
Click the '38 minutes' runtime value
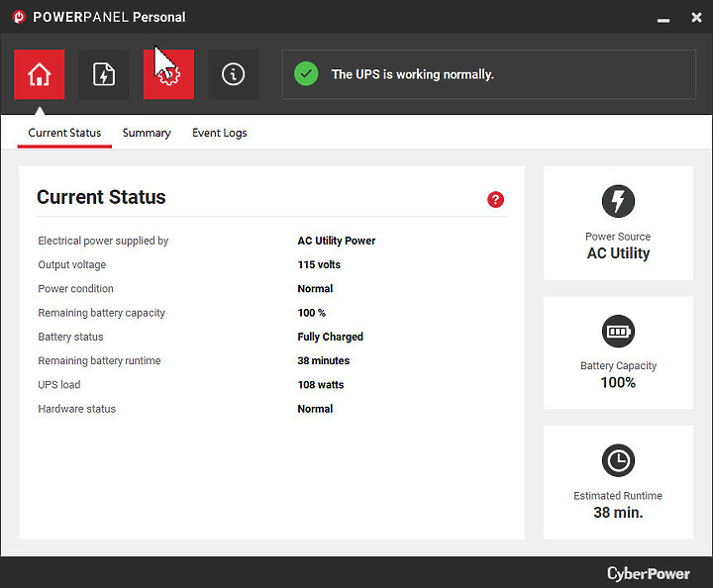[x=323, y=360]
